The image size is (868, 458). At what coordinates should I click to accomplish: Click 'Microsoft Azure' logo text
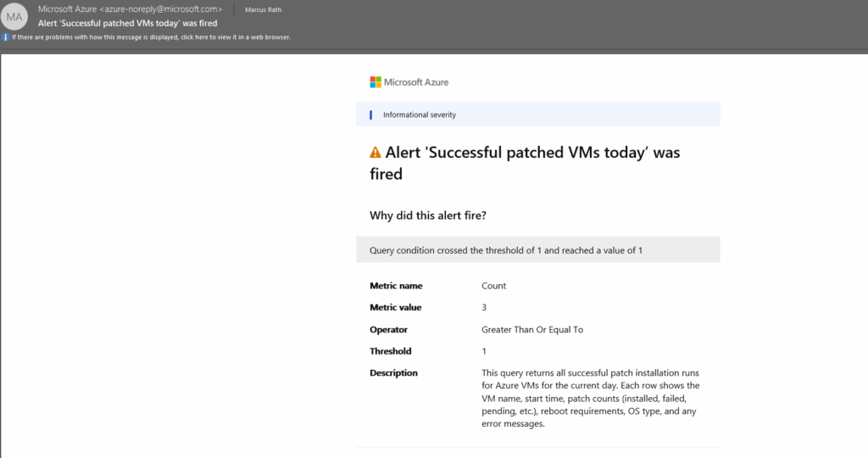(x=416, y=82)
